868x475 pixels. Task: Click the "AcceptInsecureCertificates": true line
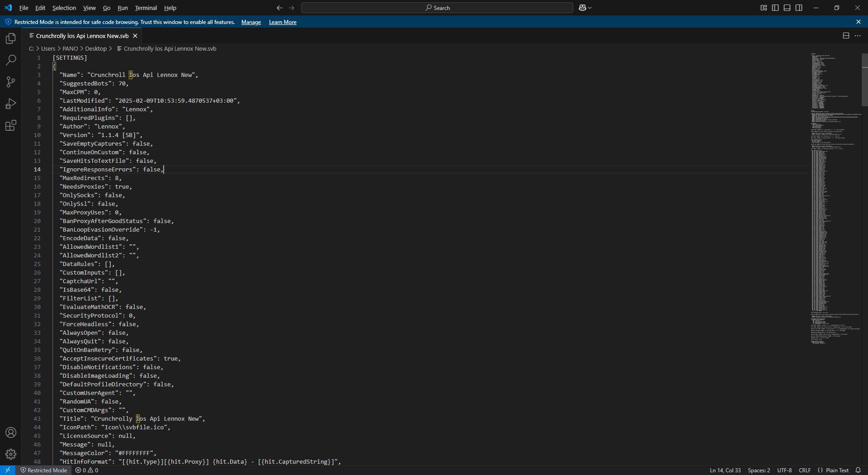pyautogui.click(x=120, y=359)
